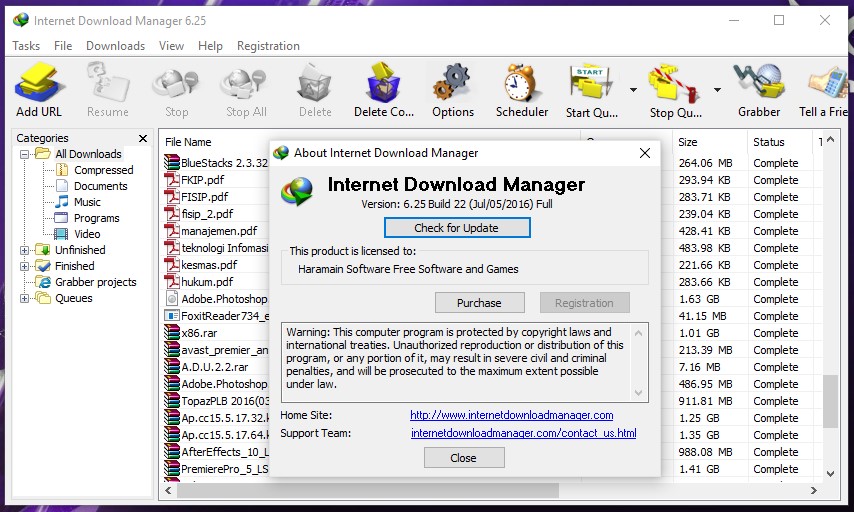Click the Check for Update button
The width and height of the screenshot is (854, 512).
457,228
